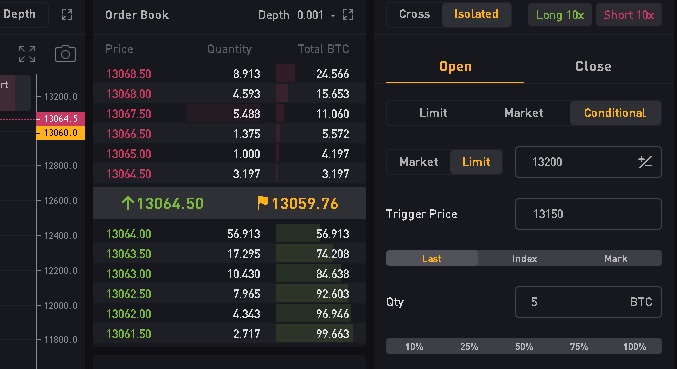
Task: Set the conditional order type to Market
Action: click(x=418, y=162)
